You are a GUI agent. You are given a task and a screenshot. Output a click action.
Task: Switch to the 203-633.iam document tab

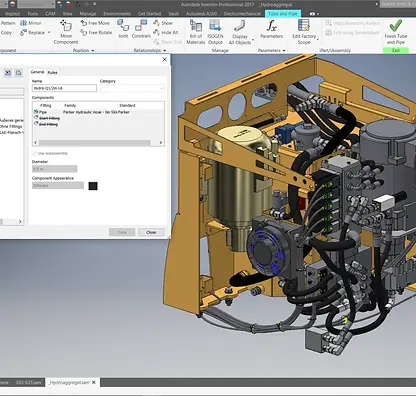click(x=28, y=382)
